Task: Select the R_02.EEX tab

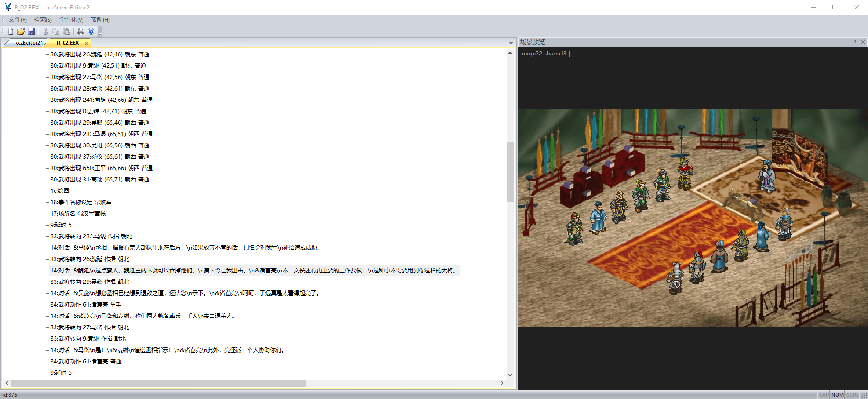Action: pos(68,43)
